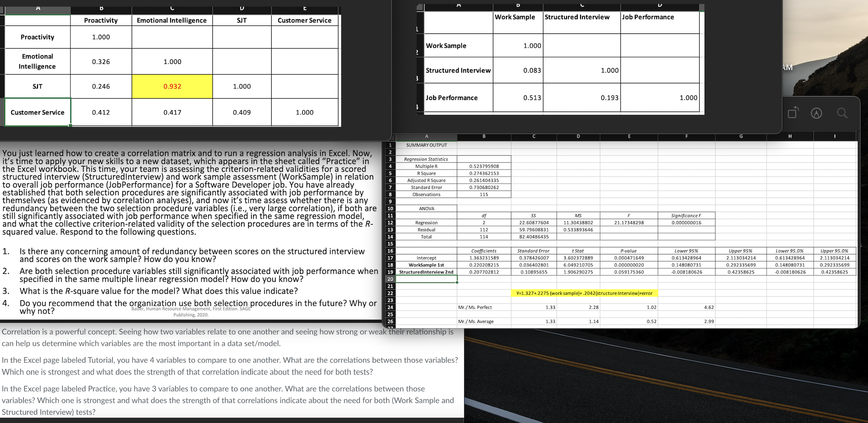The width and height of the screenshot is (868, 423).
Task: Click the Proactivity column header cell
Action: click(101, 20)
